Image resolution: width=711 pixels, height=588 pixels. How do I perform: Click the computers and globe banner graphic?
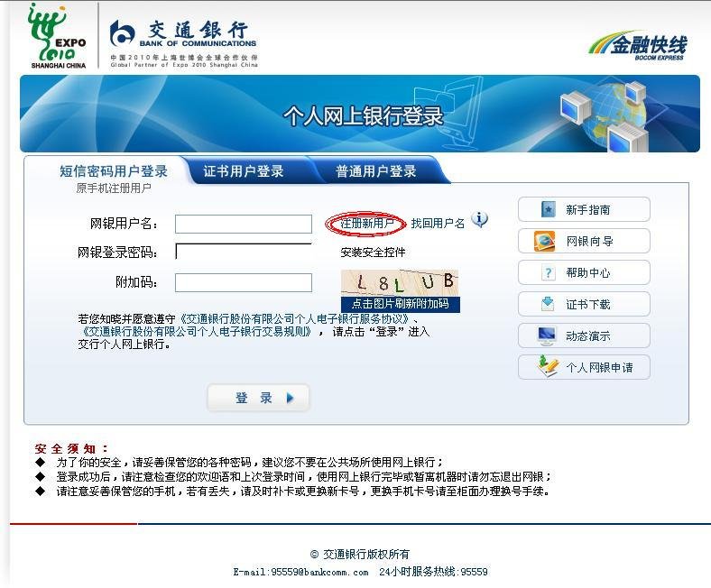[605, 115]
